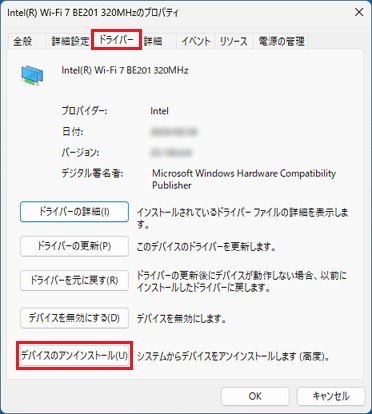Click ドライバーを元に戻す(R) button
The width and height of the screenshot is (372, 414).
tap(74, 281)
